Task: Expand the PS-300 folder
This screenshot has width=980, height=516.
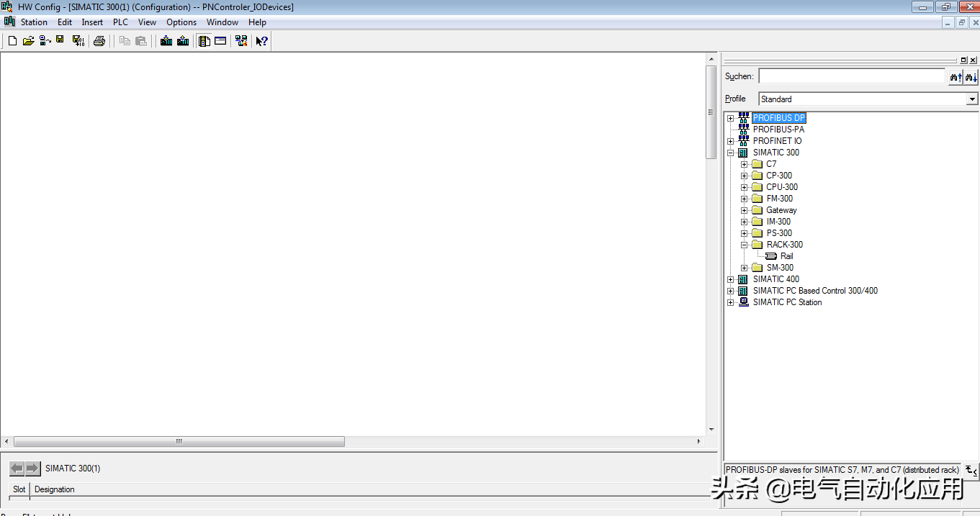Action: [x=745, y=233]
